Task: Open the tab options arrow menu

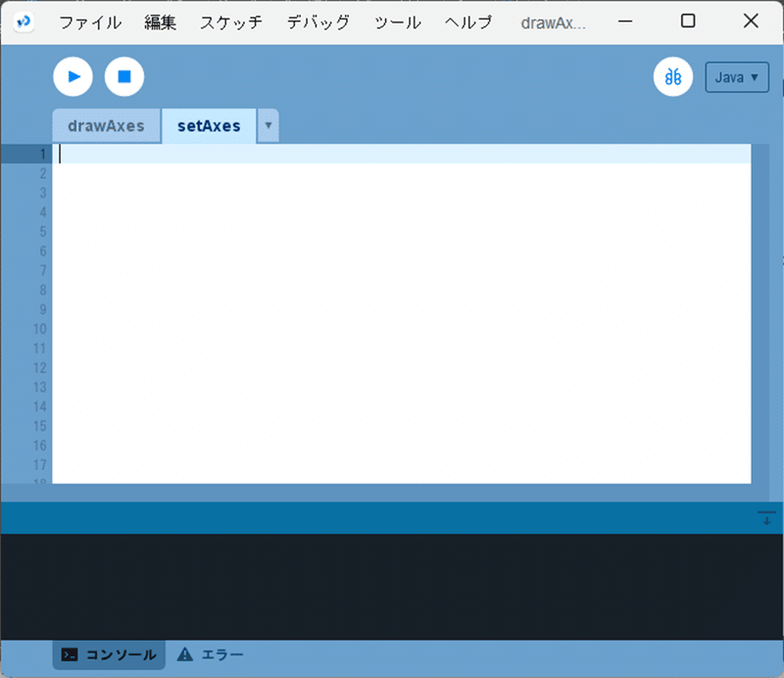Action: (x=268, y=125)
